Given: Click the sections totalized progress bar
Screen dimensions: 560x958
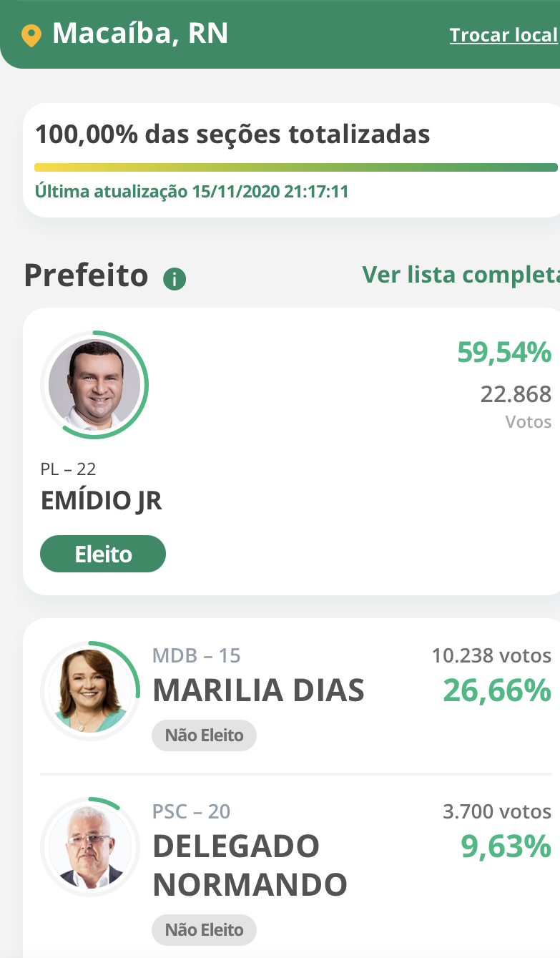Looking at the screenshot, I should point(295,167).
